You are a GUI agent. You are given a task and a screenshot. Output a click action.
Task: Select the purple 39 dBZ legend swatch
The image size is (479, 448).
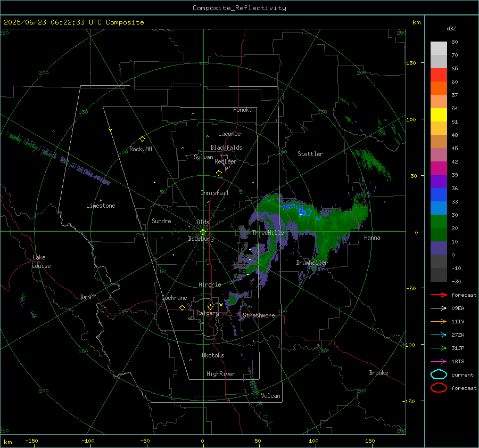point(439,181)
